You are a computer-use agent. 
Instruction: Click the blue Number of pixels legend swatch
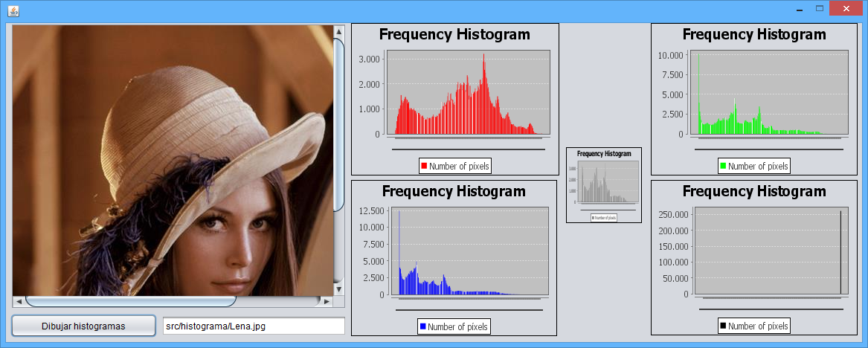[x=423, y=327]
